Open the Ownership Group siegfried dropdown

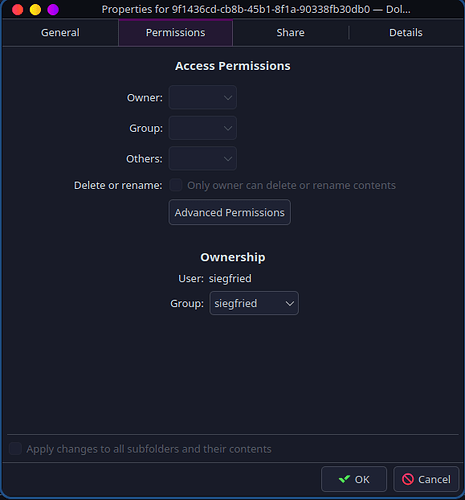(x=254, y=303)
